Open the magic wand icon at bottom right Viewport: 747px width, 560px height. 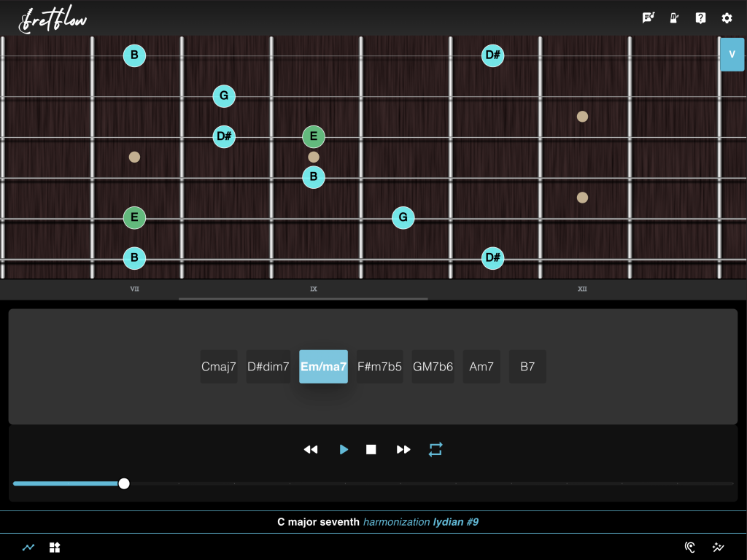click(x=718, y=548)
